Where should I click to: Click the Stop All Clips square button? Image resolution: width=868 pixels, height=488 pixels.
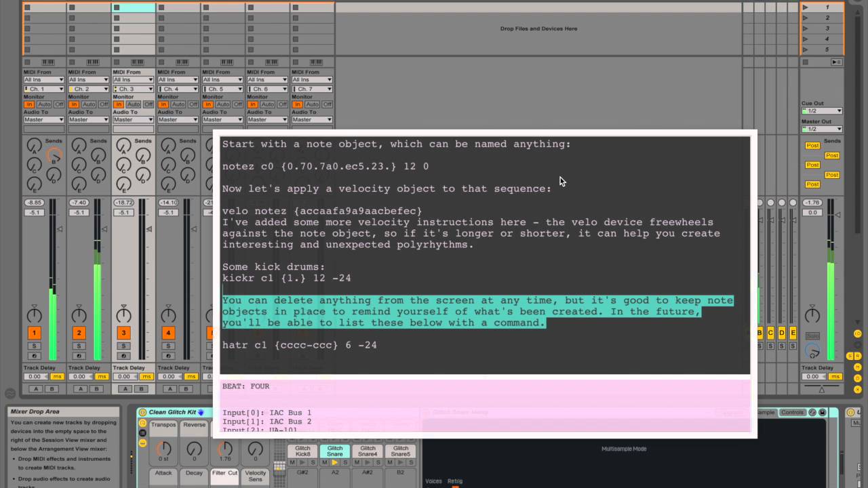coord(805,62)
